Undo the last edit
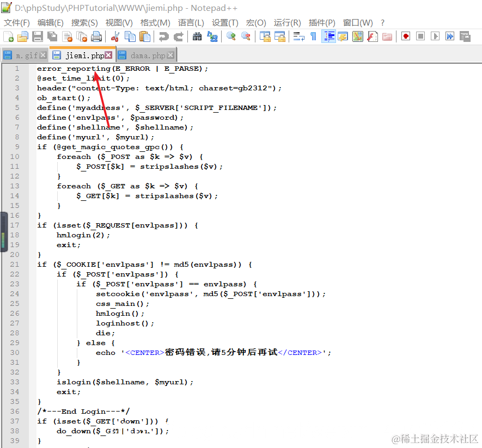Image resolution: width=482 pixels, height=448 pixels. (163, 36)
